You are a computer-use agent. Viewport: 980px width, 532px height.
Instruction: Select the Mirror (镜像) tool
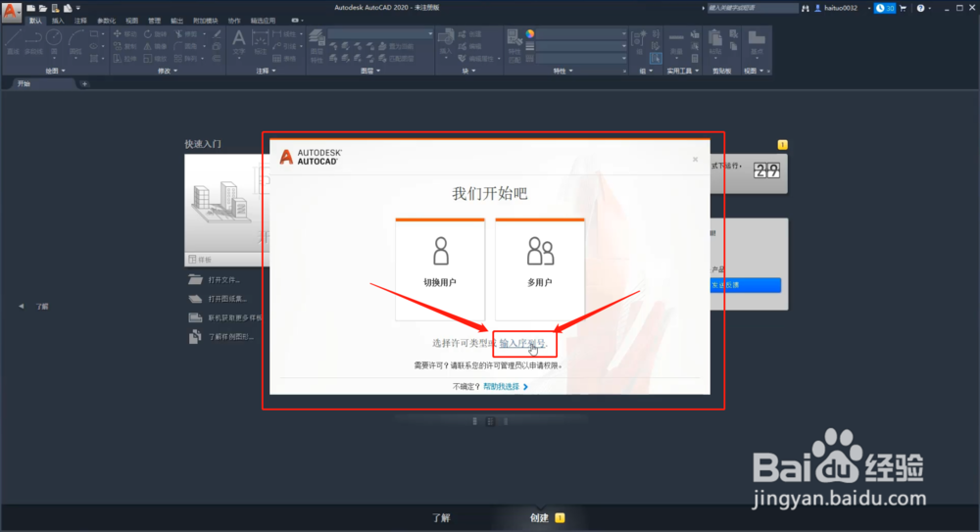tap(155, 46)
